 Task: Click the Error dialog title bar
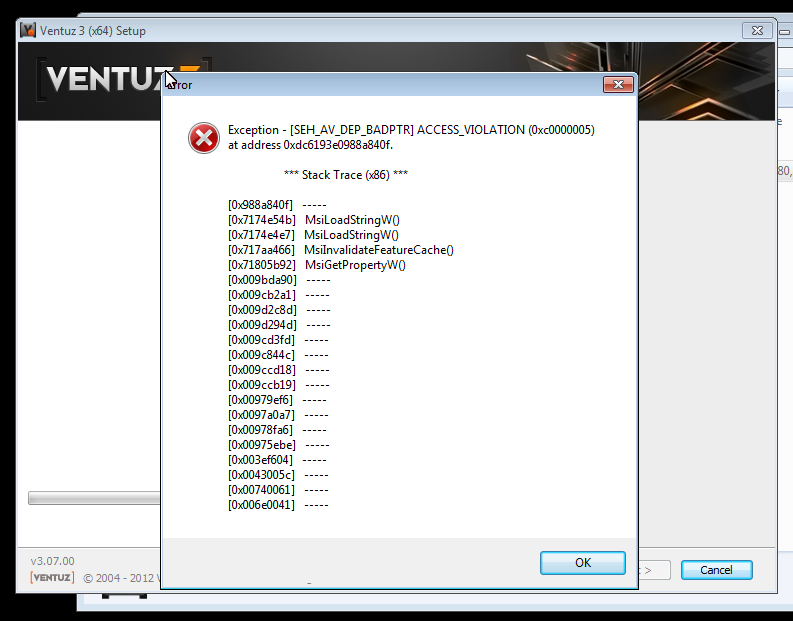coord(380,85)
